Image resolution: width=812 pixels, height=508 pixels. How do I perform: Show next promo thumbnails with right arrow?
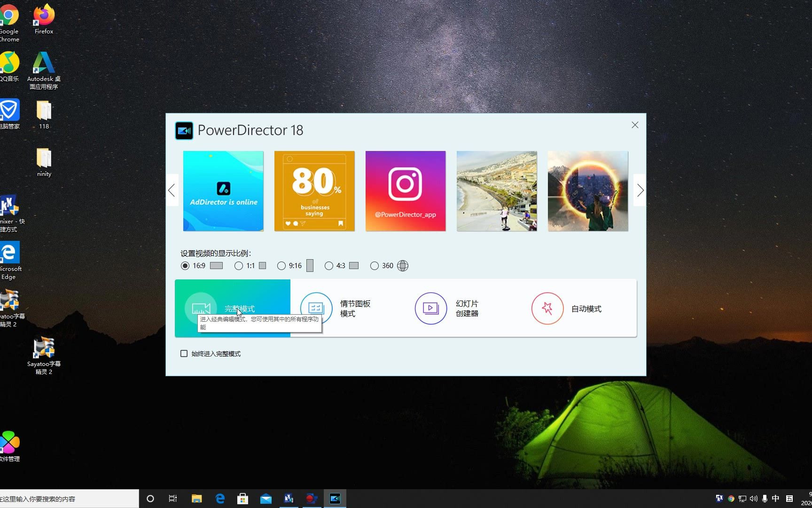[640, 190]
